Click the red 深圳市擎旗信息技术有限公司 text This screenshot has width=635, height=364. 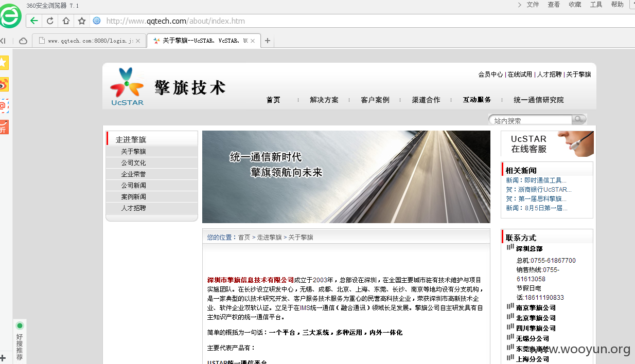(251, 280)
